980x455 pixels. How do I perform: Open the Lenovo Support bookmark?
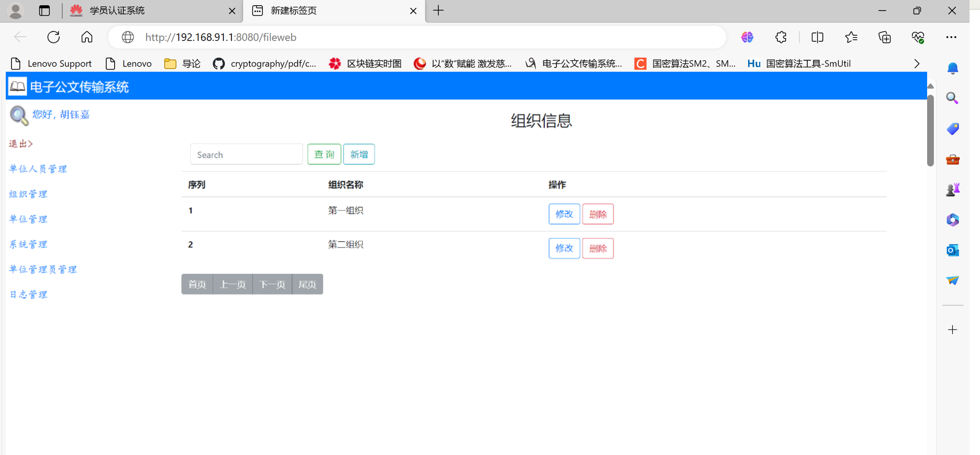[x=51, y=63]
